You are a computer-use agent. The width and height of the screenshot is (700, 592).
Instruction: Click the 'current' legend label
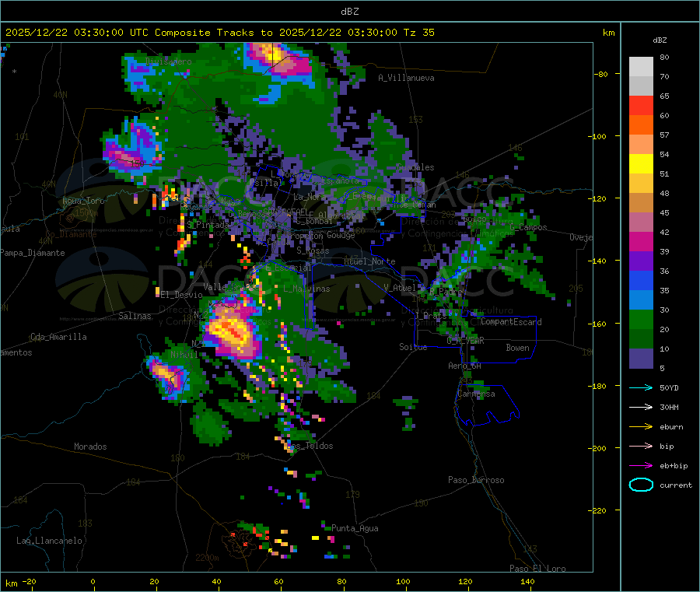click(x=676, y=485)
